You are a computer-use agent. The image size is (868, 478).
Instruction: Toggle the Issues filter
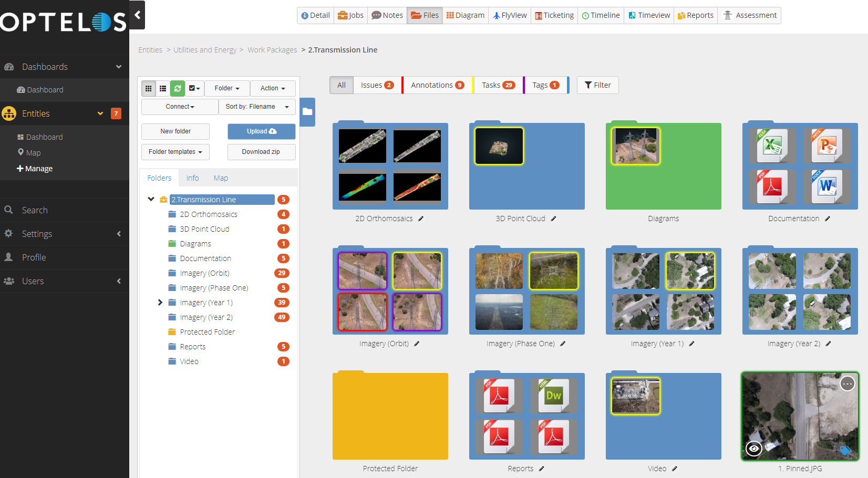pos(377,85)
